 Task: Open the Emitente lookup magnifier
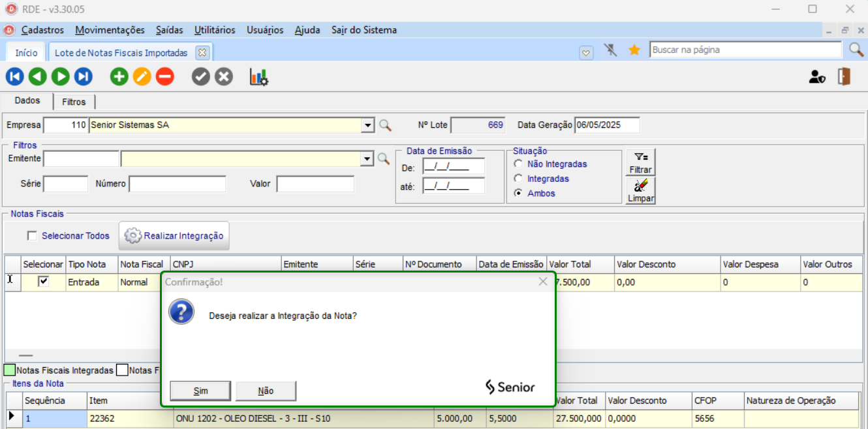coord(383,158)
